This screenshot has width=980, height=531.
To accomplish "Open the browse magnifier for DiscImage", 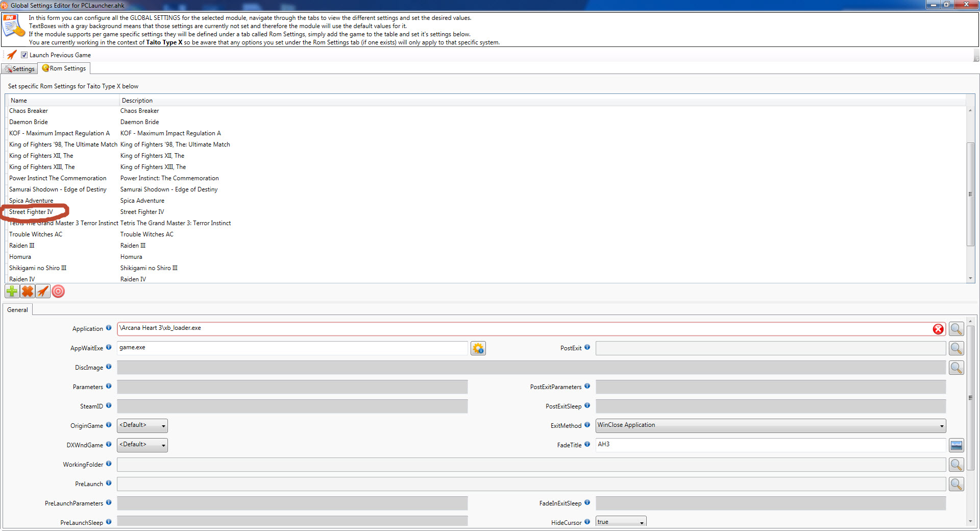I will (957, 368).
